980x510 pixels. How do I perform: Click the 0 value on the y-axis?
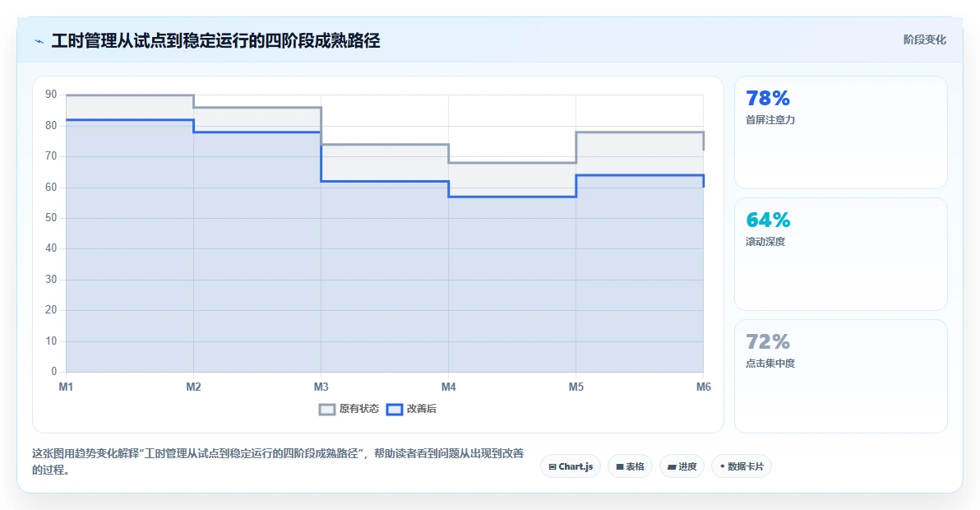(53, 371)
